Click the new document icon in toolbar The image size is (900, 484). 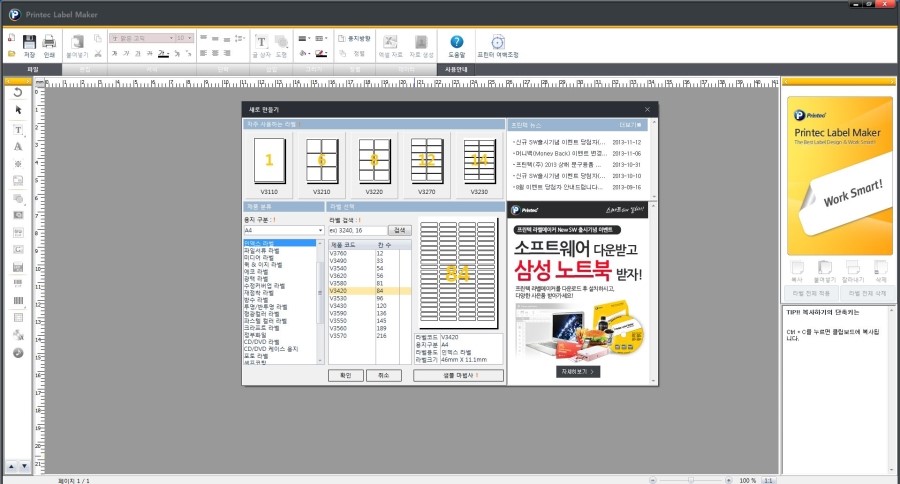coord(11,38)
